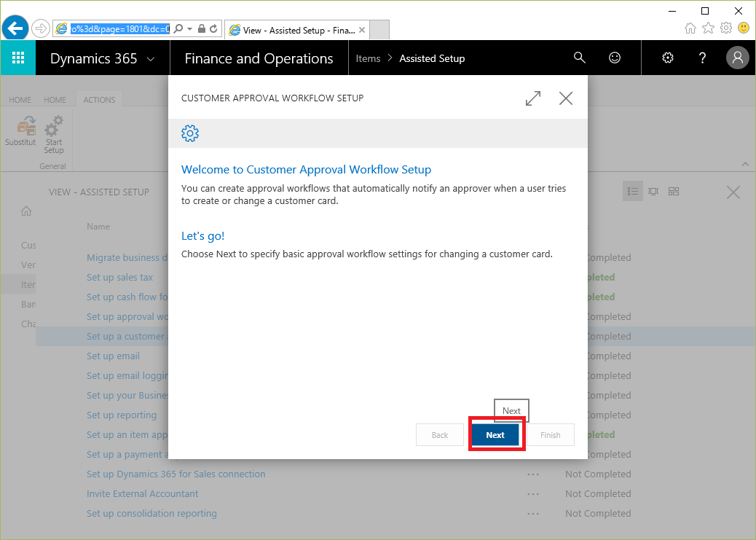Screen dimensions: 756x540
Task: Click the Let's go! heading
Action: [x=202, y=236]
